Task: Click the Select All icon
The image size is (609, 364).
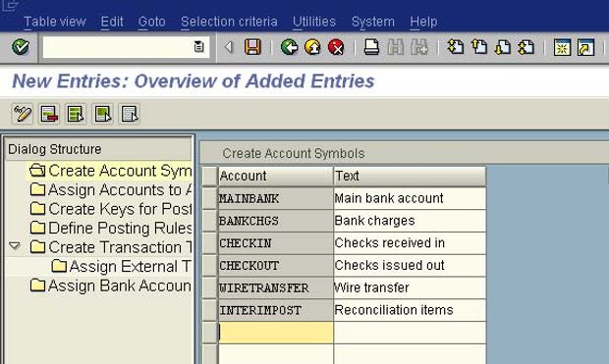Action: [76, 114]
